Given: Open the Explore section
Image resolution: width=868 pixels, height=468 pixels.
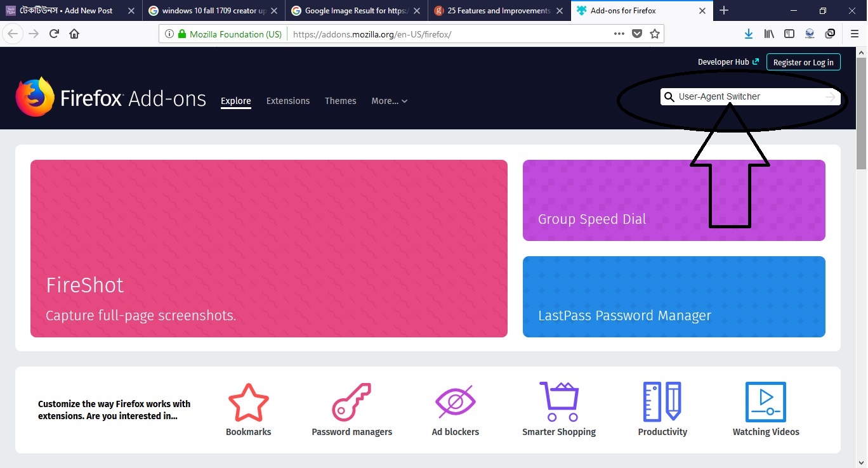Looking at the screenshot, I should tap(236, 101).
